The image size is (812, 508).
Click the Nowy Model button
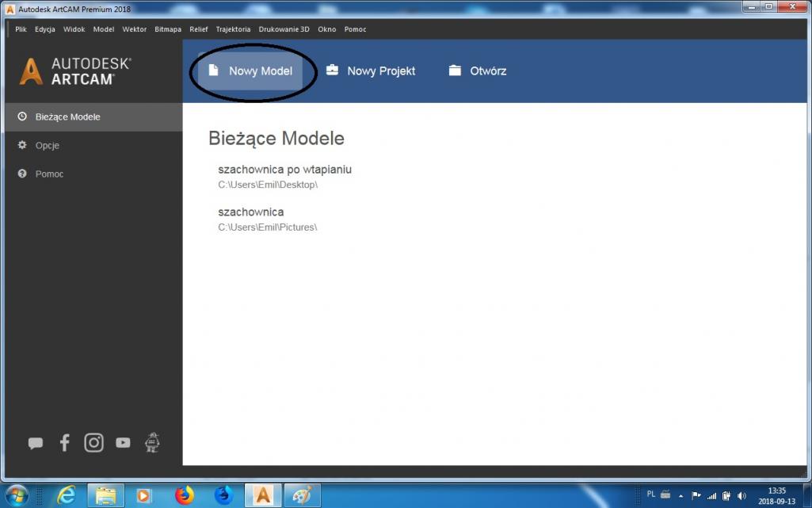click(x=250, y=71)
